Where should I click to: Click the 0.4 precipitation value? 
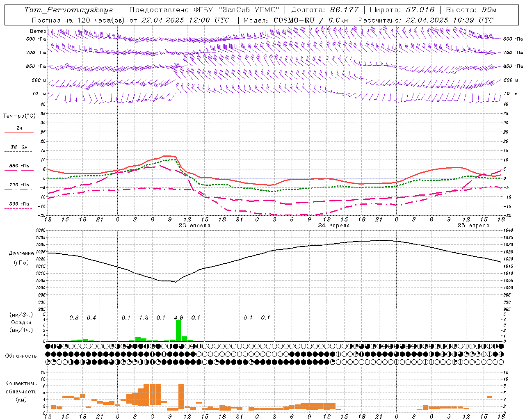point(91,317)
